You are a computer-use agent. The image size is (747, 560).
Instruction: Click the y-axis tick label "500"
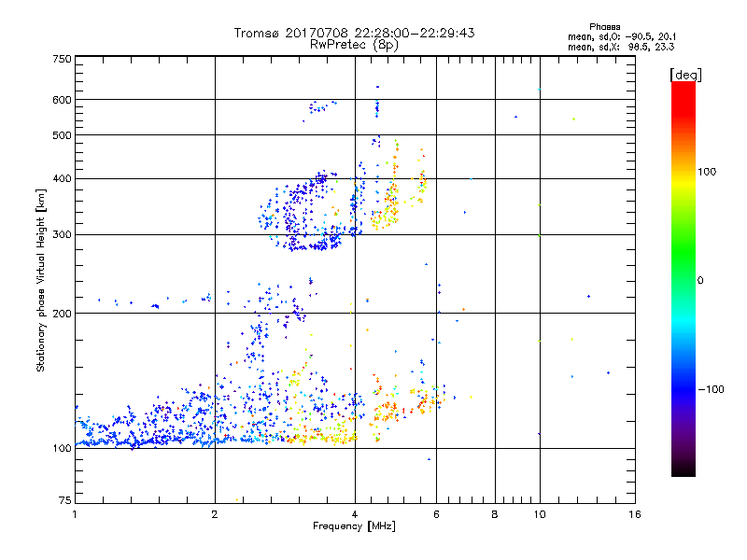[63, 135]
